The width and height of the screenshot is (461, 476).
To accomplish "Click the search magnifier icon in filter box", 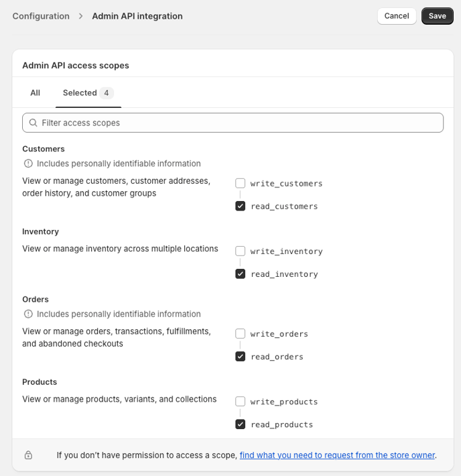I will tap(33, 123).
